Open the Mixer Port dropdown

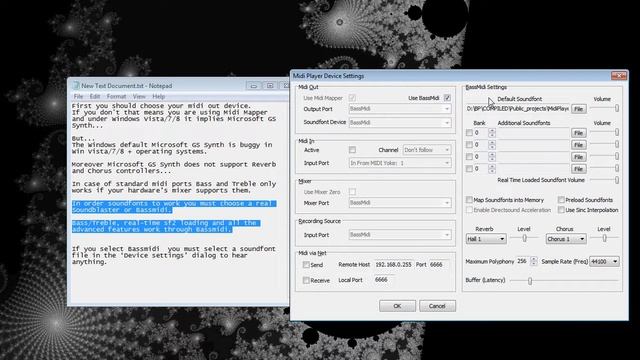400,203
